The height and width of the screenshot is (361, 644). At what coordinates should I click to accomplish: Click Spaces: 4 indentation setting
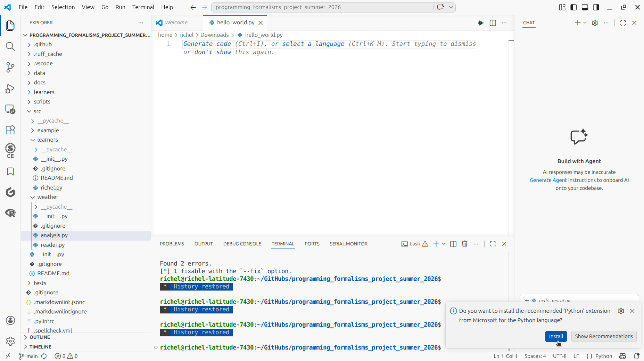pos(535,356)
